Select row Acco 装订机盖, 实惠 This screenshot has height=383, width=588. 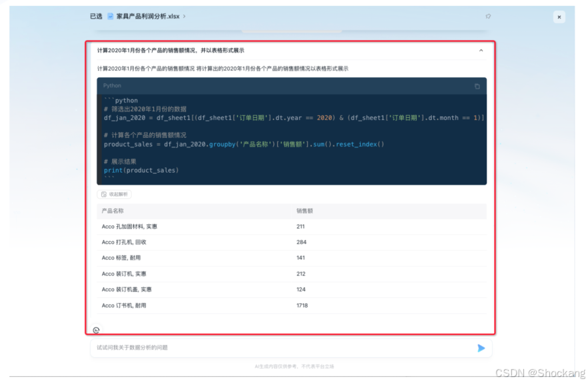[x=292, y=290]
